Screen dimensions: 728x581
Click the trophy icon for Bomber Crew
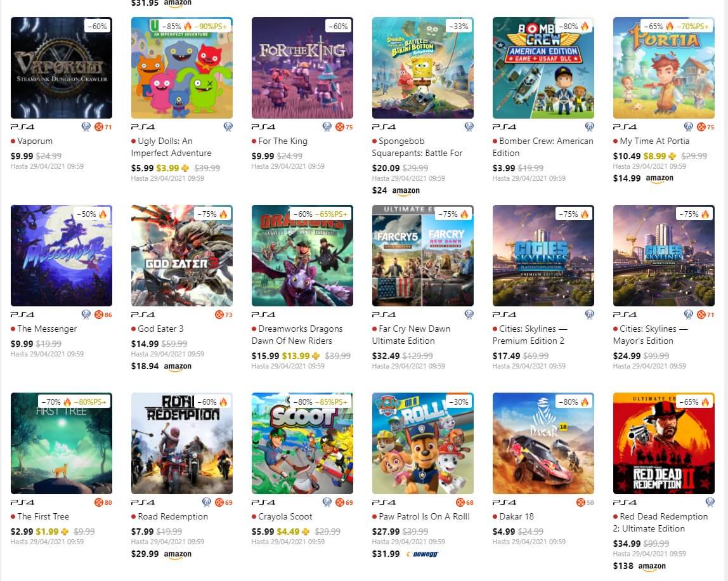pyautogui.click(x=589, y=127)
